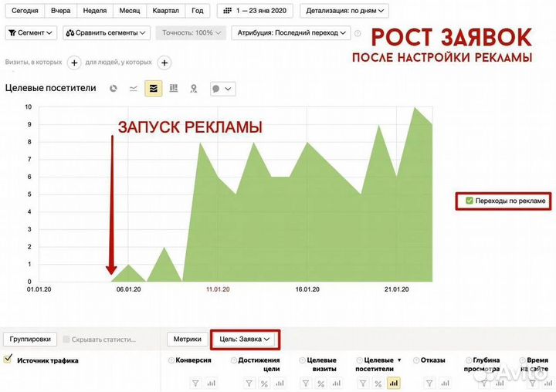The height and width of the screenshot is (392, 556).
Task: Switch chart to map view
Action: (x=193, y=88)
